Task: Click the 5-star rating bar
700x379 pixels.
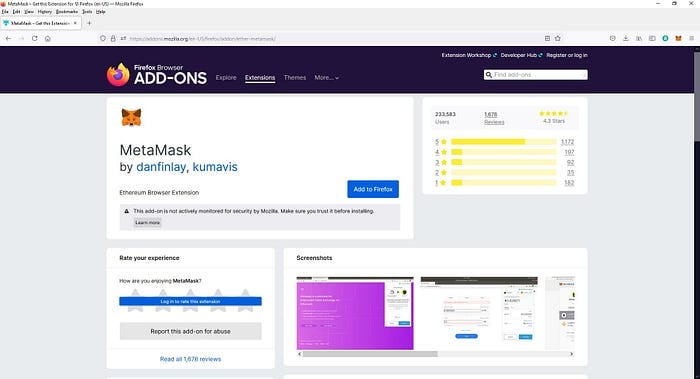Action: [504, 142]
